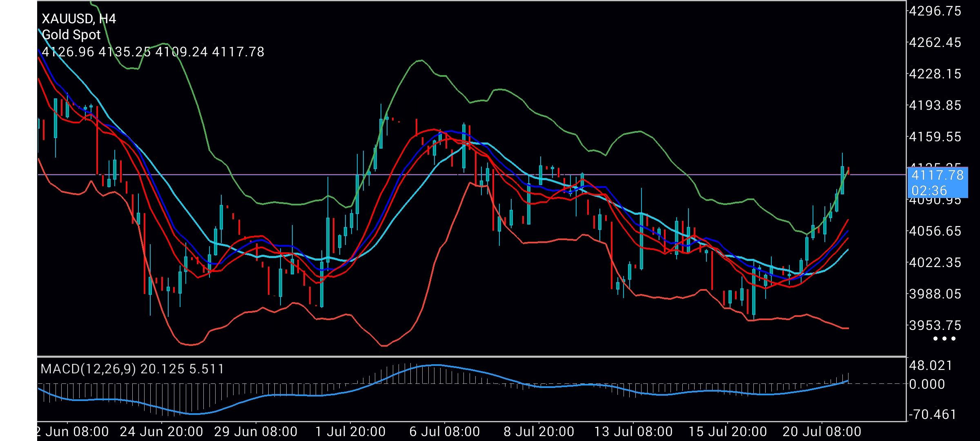Click the 4159.55 price axis label
This screenshot has width=980, height=441.
(x=935, y=137)
